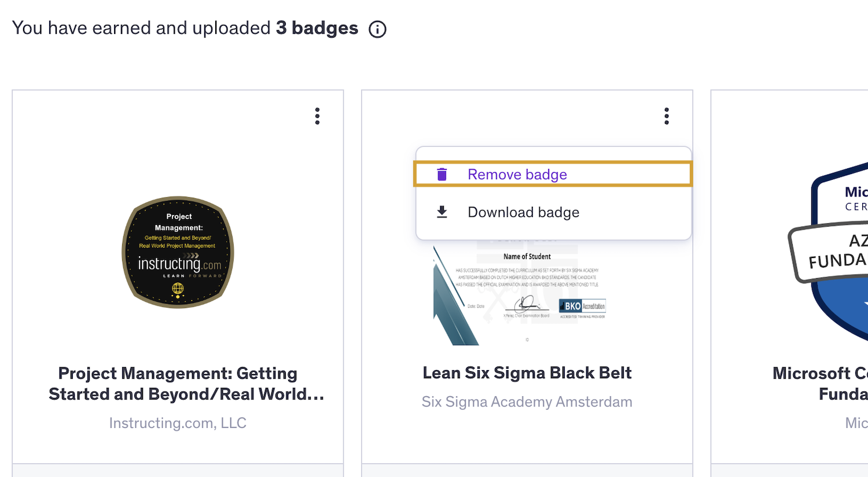
Task: Choose Download badge from the menu
Action: (x=523, y=212)
